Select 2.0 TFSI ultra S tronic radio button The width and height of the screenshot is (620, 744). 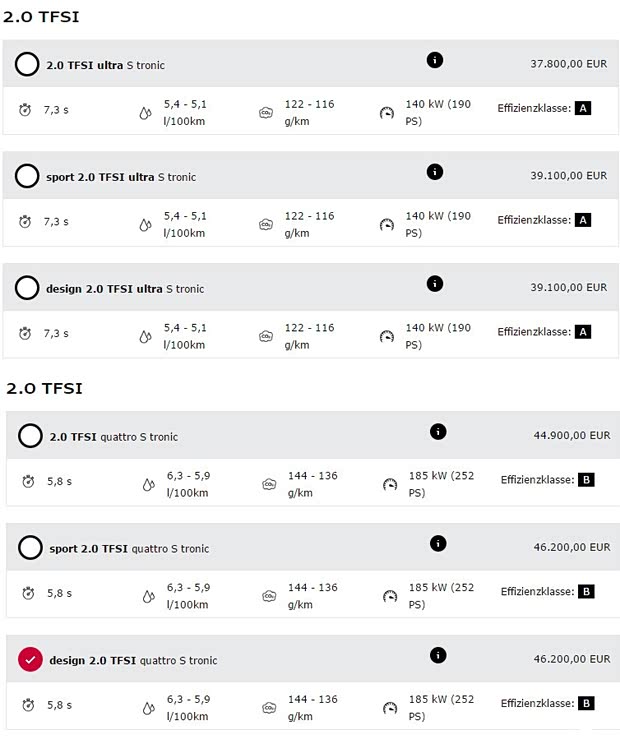coord(27,65)
